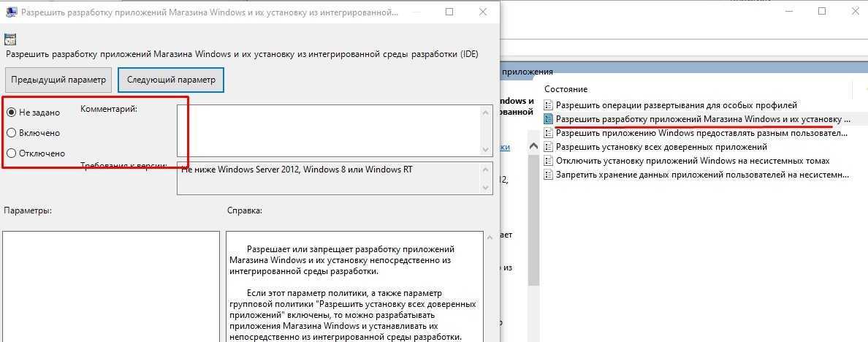
Task: Click the scroll-down arrow in "Требования к версии" box
Action: click(x=486, y=188)
